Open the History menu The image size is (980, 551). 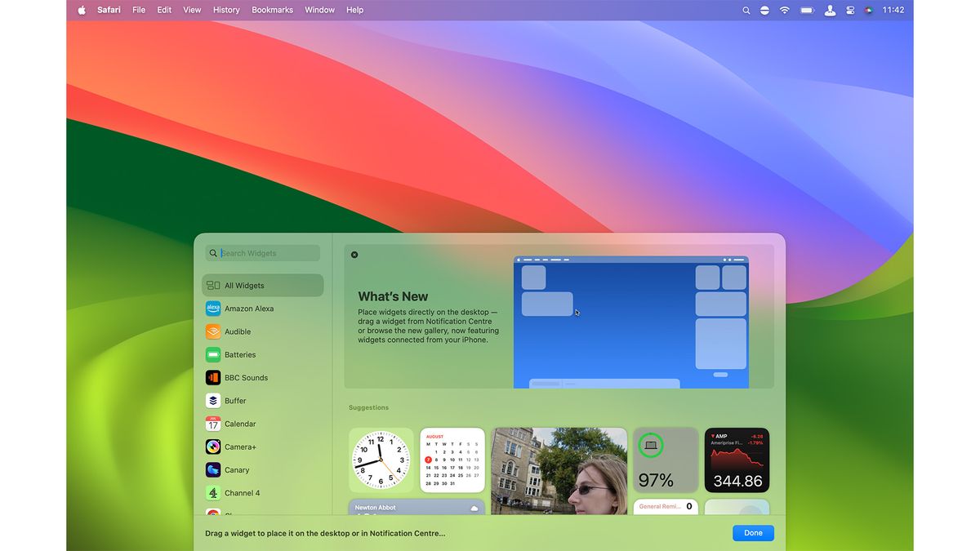226,10
